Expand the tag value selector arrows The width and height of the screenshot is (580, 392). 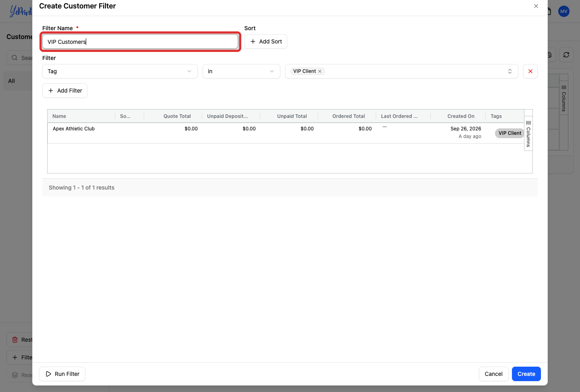click(x=510, y=71)
